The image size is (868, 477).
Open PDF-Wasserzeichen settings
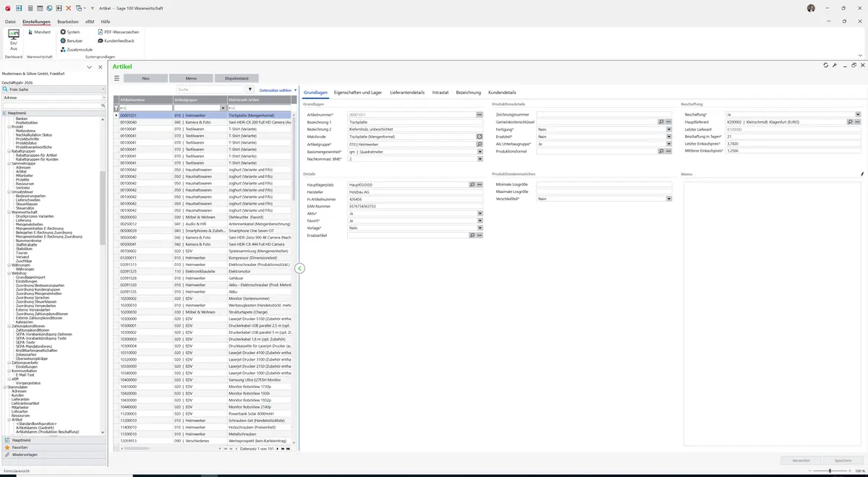pos(118,32)
